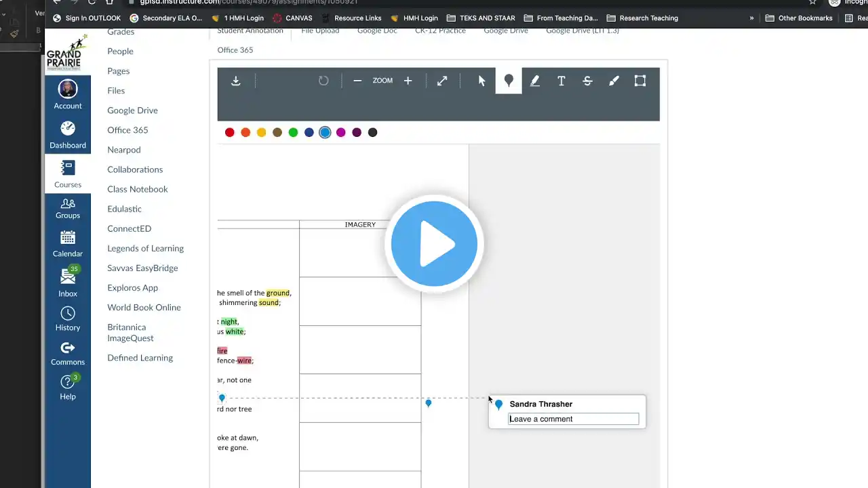Screen dimensions: 868x488
Task: Zoom in with the plus button
Action: [408, 81]
